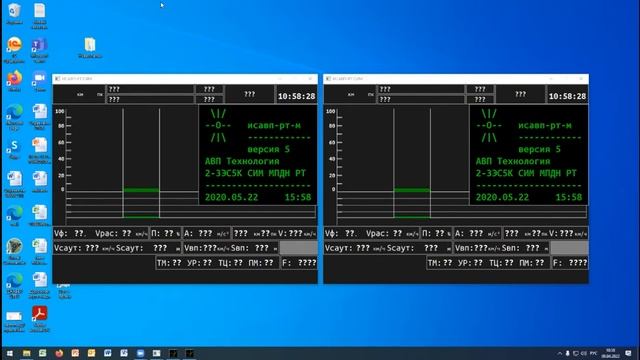
Task: Open File Explorer from the taskbar
Action: (27, 353)
